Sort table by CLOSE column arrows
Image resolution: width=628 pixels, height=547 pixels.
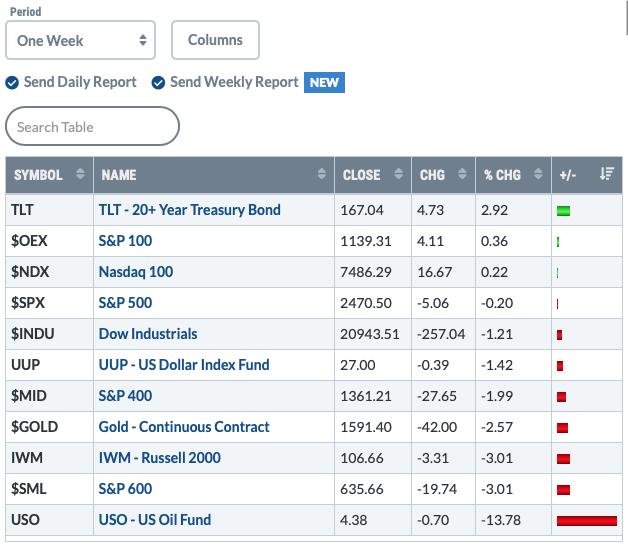399,174
